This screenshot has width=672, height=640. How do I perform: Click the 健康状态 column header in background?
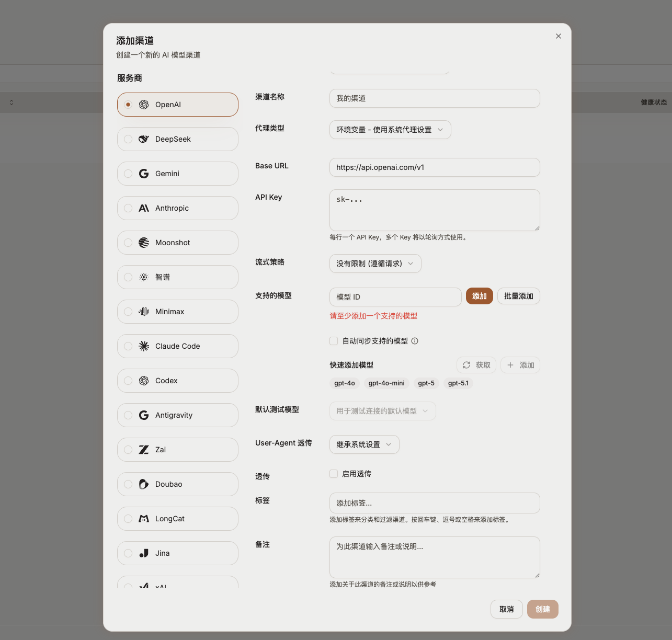(x=654, y=102)
